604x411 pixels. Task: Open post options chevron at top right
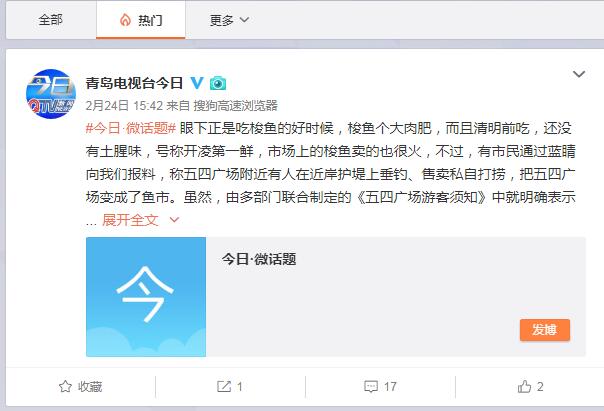[579, 74]
